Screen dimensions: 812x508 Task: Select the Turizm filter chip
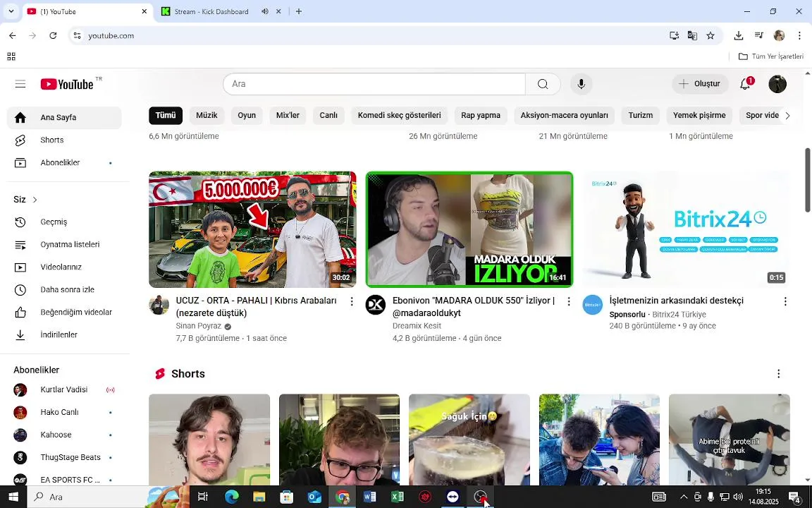[x=641, y=116]
